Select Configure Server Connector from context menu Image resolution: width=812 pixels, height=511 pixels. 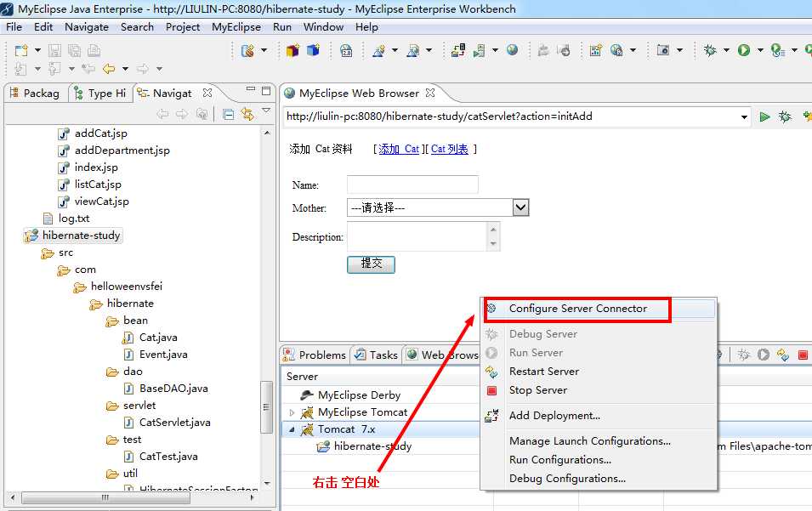(x=599, y=309)
